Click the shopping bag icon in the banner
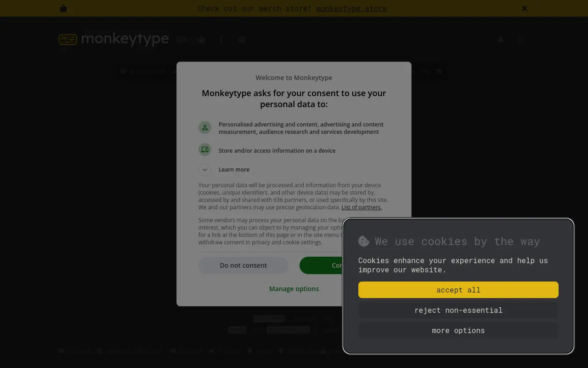 63,8
